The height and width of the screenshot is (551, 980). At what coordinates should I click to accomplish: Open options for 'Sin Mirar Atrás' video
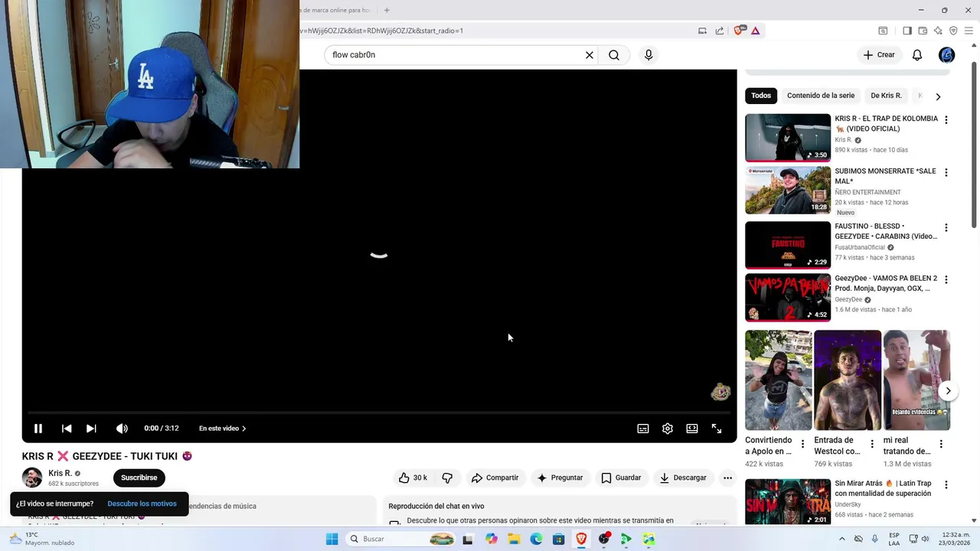tap(946, 485)
